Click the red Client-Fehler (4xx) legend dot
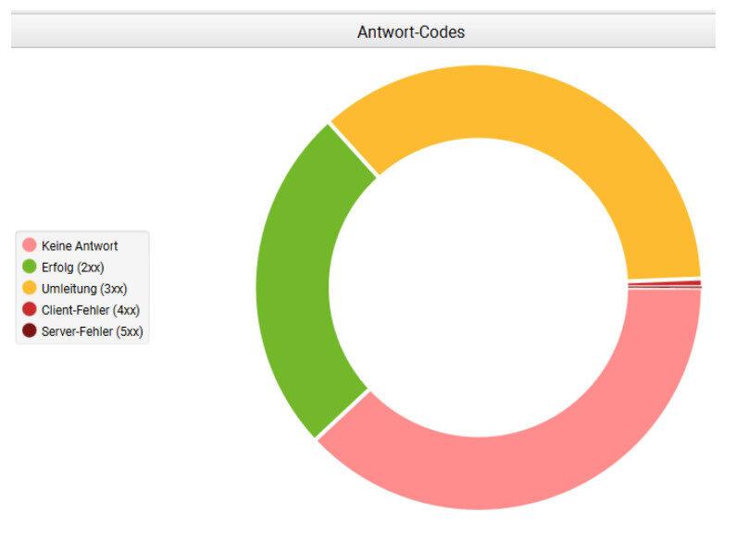Image resolution: width=748 pixels, height=560 pixels. tap(29, 310)
